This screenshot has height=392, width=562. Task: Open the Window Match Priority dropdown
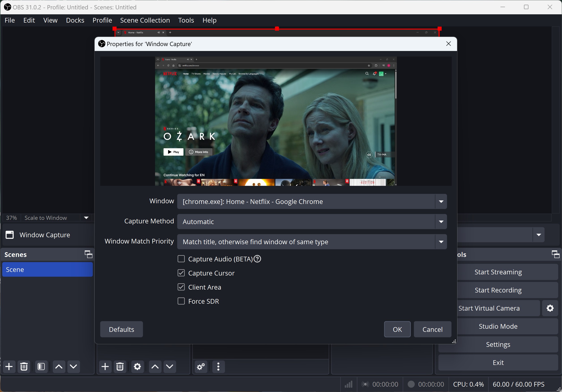click(312, 242)
